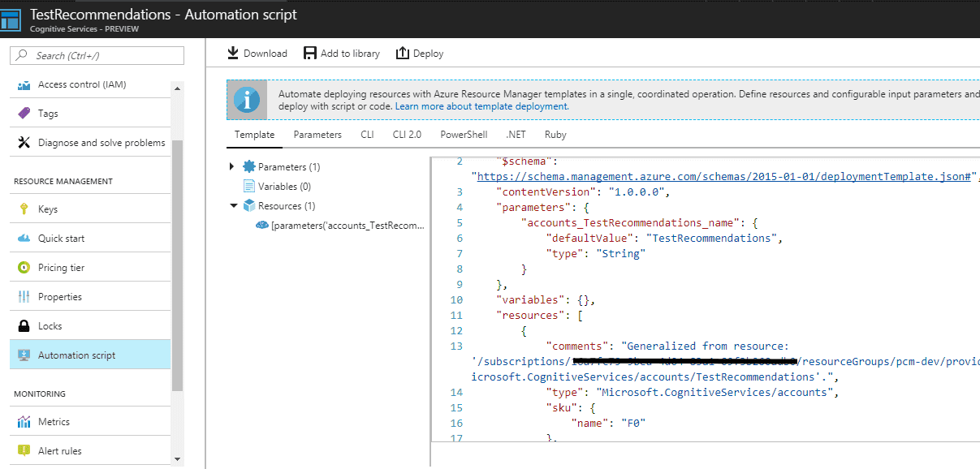Select Locks menu entry
The height and width of the screenshot is (469, 980).
(90, 326)
